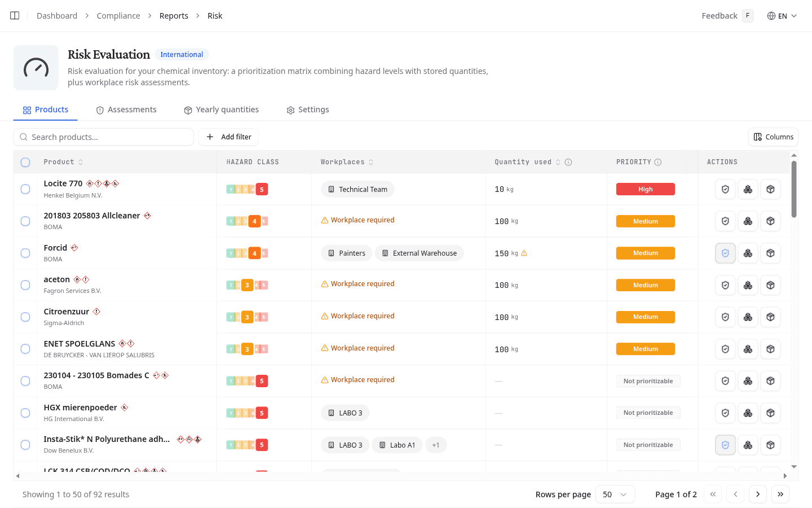This screenshot has height=508, width=812.
Task: Sort by the Product column header
Action: coord(63,163)
